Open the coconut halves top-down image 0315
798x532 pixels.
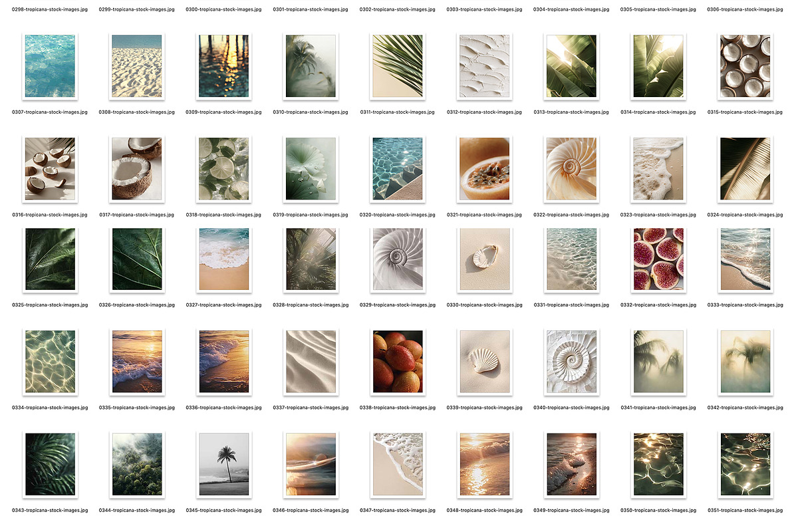point(744,66)
